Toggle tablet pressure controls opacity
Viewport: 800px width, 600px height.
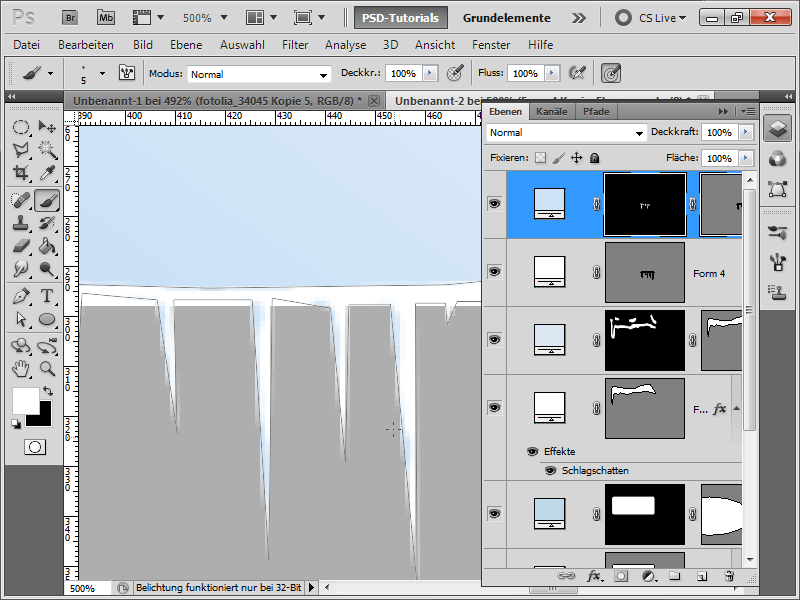[x=455, y=73]
